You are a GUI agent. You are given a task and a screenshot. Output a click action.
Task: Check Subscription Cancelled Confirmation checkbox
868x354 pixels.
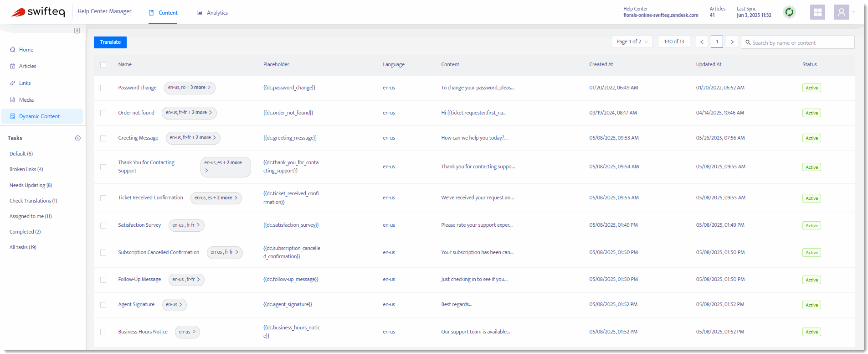click(x=103, y=253)
